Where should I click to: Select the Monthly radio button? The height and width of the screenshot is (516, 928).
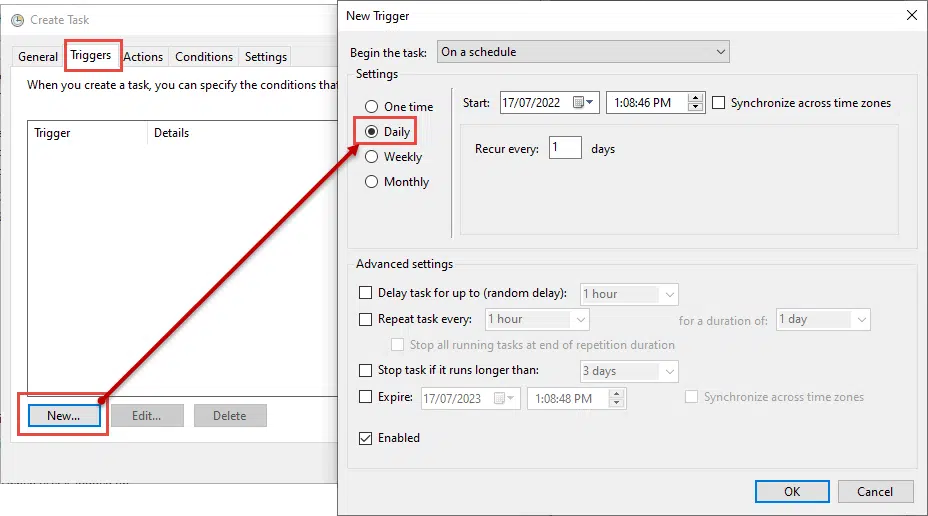(x=371, y=182)
